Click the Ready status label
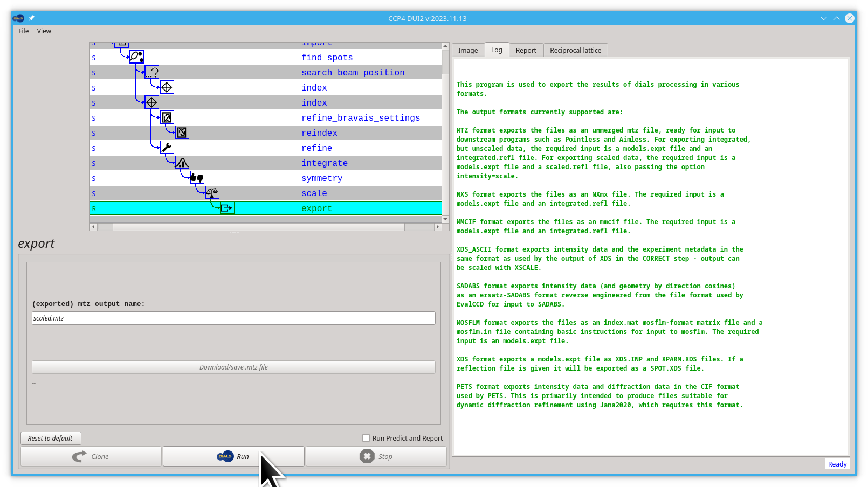The height and width of the screenshot is (487, 868). (x=837, y=464)
